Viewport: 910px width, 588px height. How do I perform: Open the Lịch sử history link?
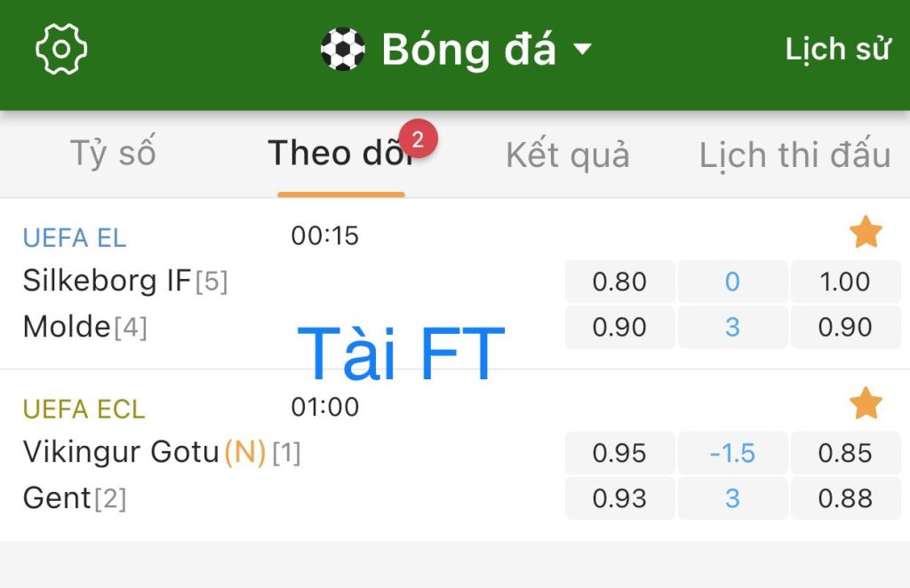click(837, 49)
